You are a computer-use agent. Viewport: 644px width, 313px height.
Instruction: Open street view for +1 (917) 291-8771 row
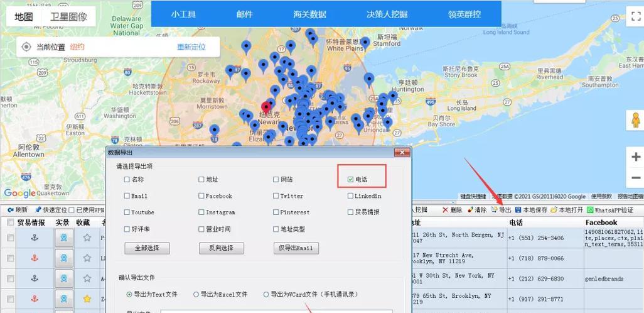tap(64, 299)
